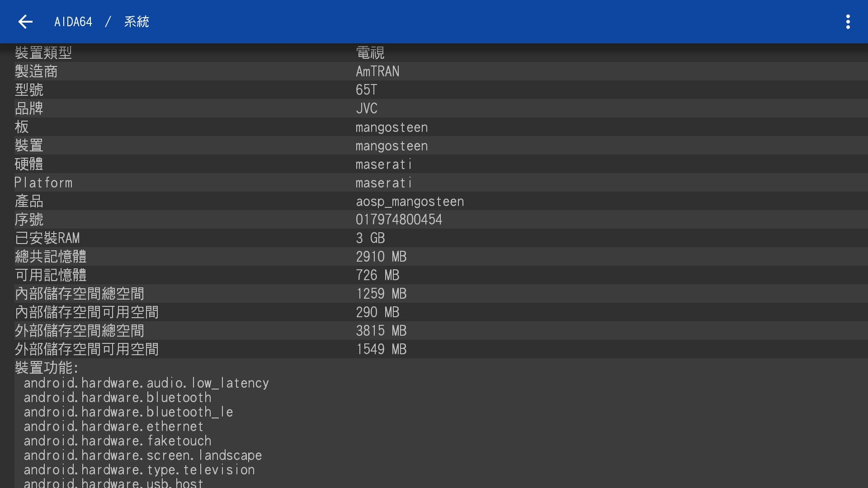
Task: Select the 硬體 maserati row
Action: click(x=434, y=164)
